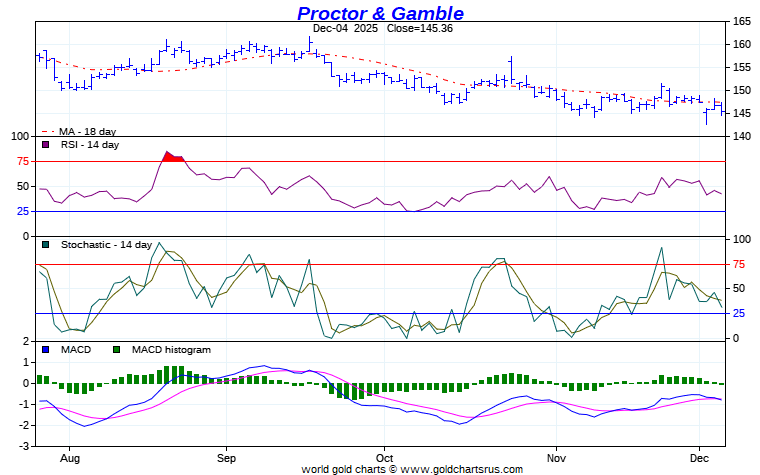Click the blue 25 Stochastic axis label
Screen dimensions: 760x475
point(739,314)
